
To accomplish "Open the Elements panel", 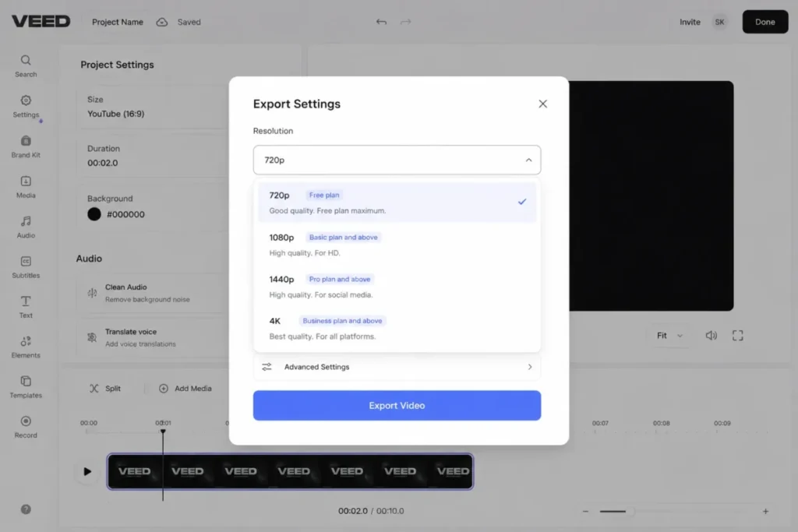I will point(26,347).
